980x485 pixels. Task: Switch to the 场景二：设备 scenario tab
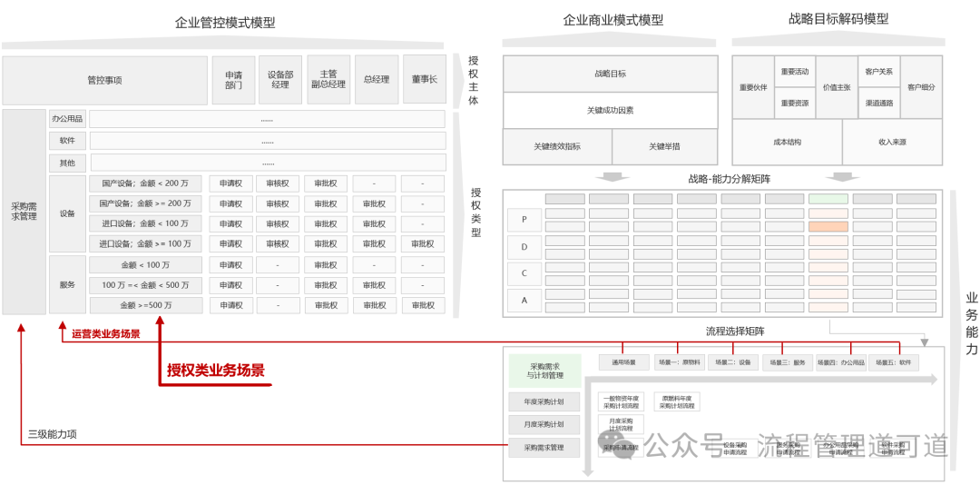(x=733, y=362)
